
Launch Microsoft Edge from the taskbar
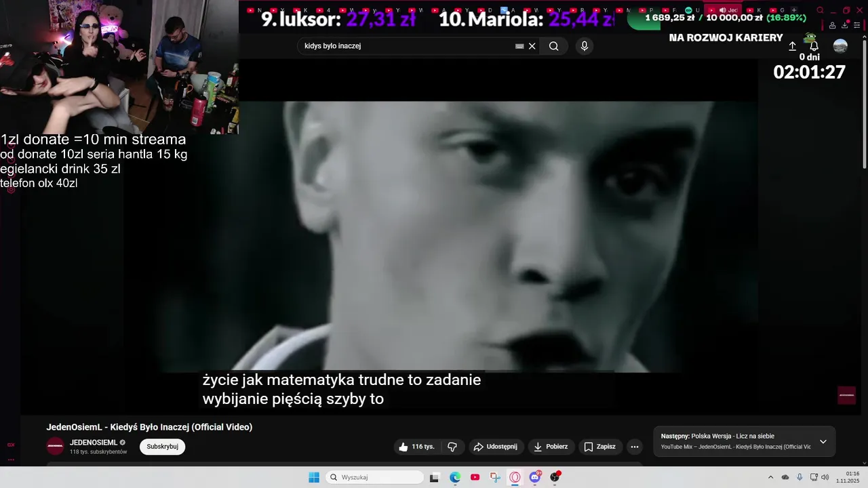point(455,477)
